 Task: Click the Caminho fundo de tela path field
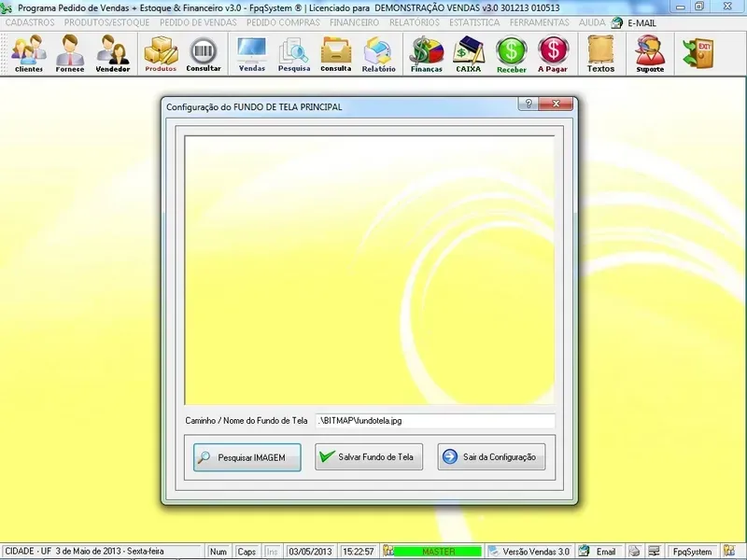click(x=434, y=421)
